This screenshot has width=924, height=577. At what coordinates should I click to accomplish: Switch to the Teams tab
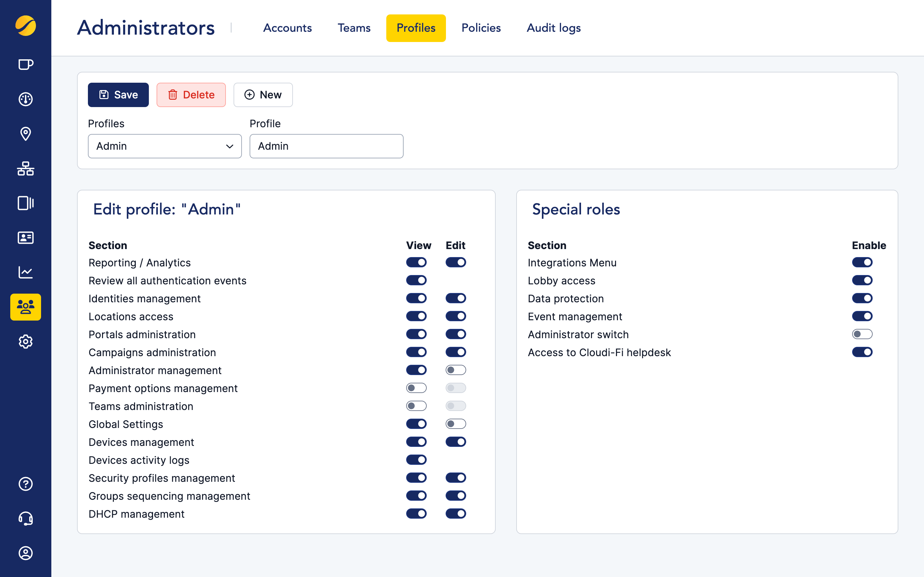tap(354, 28)
